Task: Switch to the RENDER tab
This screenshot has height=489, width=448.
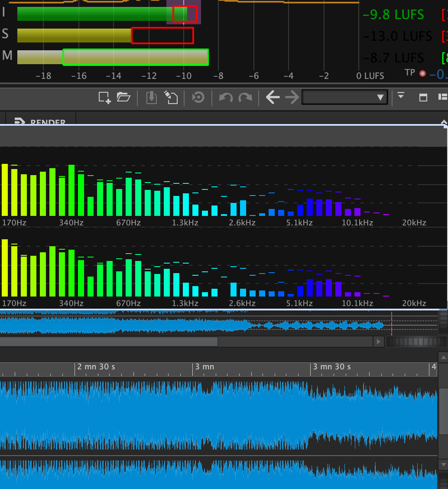Action: (41, 121)
